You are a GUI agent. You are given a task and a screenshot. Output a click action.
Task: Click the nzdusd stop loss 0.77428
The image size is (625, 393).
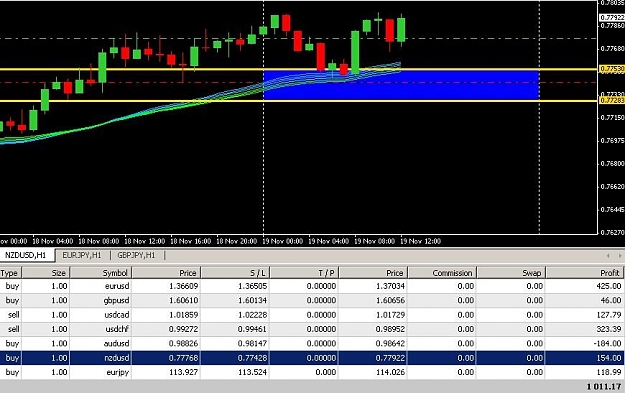[x=252, y=358]
